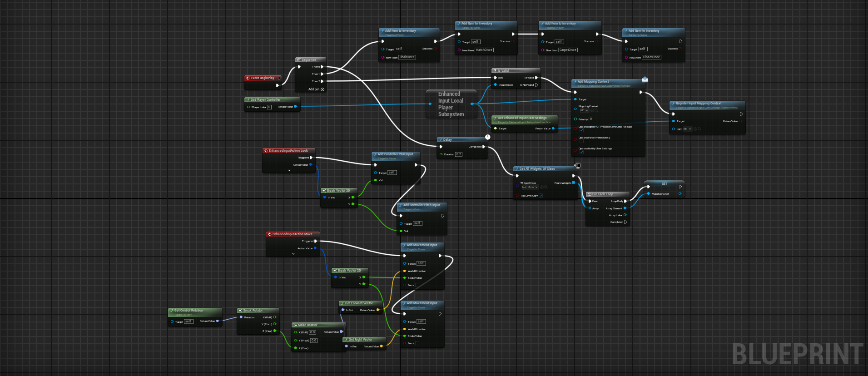Click the Player Index value field
The image size is (868, 376).
[269, 107]
